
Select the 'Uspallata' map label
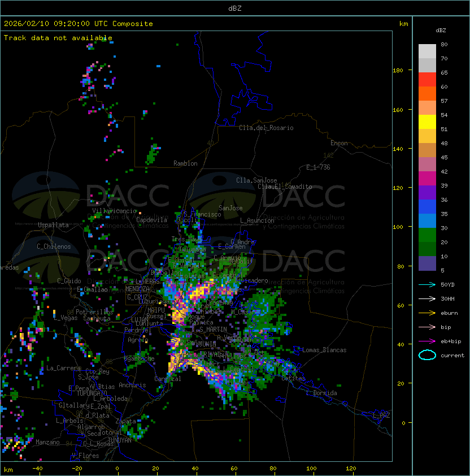click(x=53, y=225)
